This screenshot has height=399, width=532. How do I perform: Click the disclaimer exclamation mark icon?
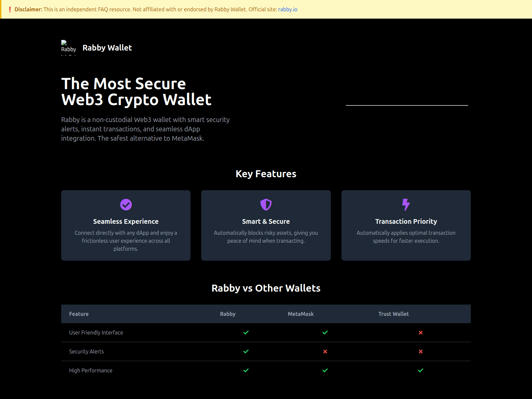(10, 9)
